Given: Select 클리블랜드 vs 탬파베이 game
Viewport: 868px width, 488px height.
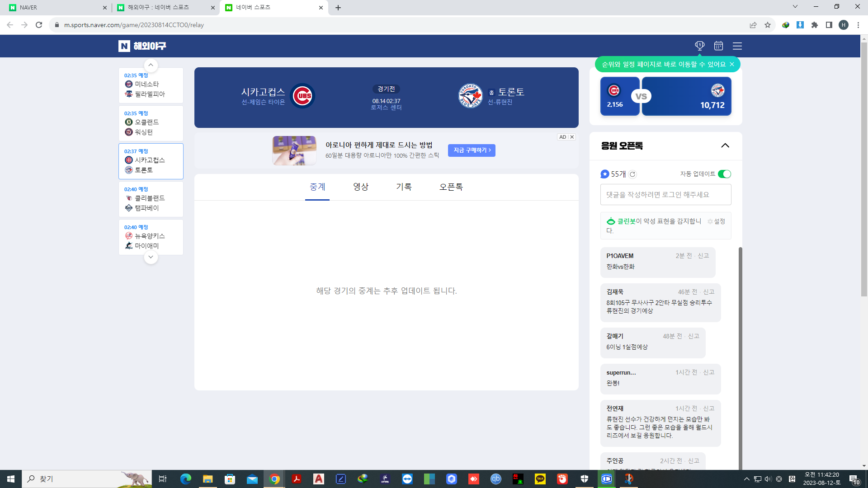Looking at the screenshot, I should [151, 199].
